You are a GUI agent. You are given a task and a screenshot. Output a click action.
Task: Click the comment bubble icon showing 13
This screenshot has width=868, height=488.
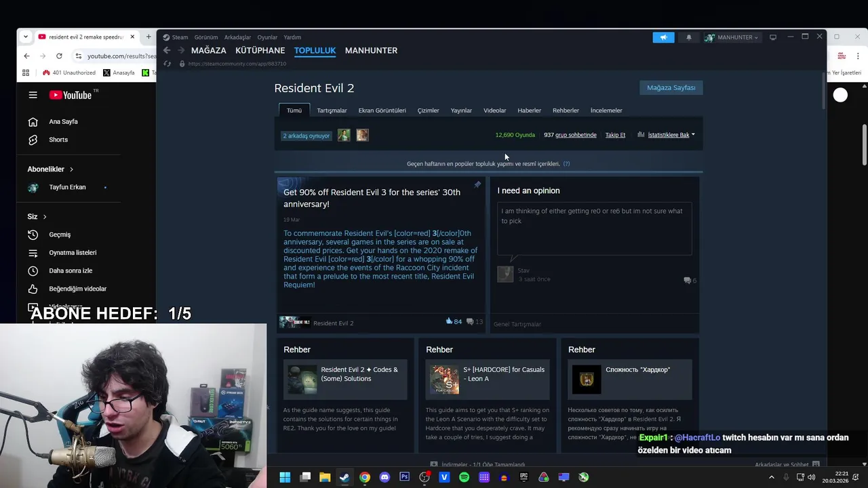pyautogui.click(x=471, y=321)
